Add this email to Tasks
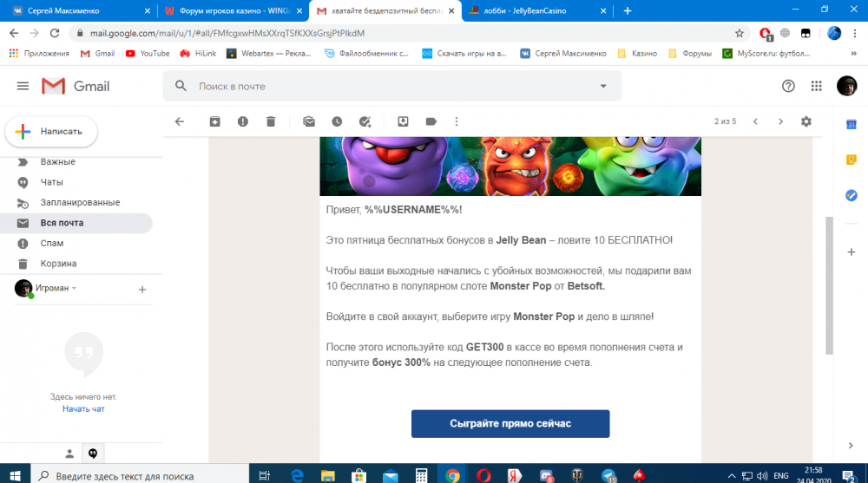The image size is (868, 483). click(x=365, y=121)
